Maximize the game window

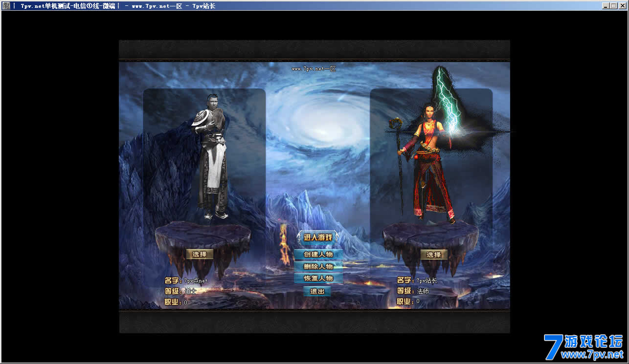click(x=614, y=6)
